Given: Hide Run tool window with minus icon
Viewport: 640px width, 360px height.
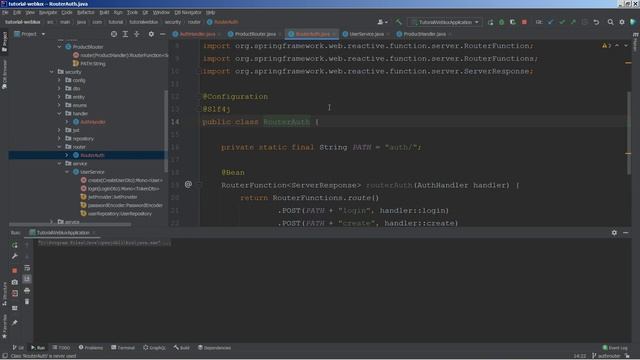Looking at the screenshot, I should click(x=626, y=233).
